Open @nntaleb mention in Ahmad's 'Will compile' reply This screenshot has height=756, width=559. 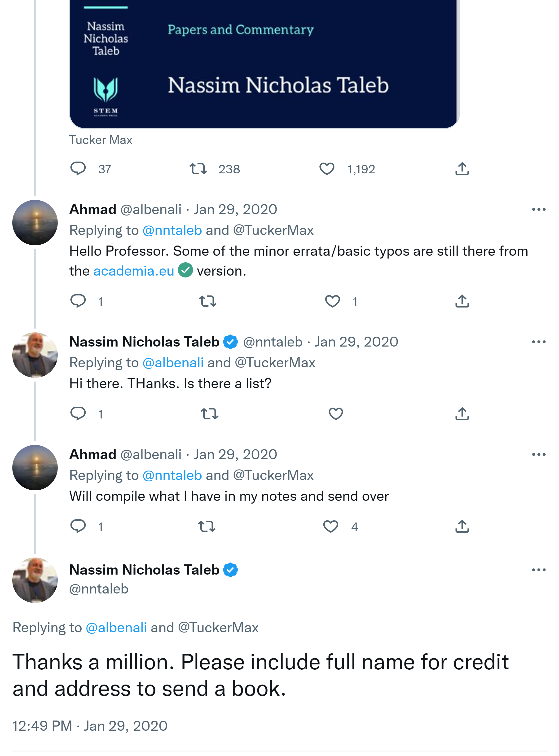[x=172, y=475]
